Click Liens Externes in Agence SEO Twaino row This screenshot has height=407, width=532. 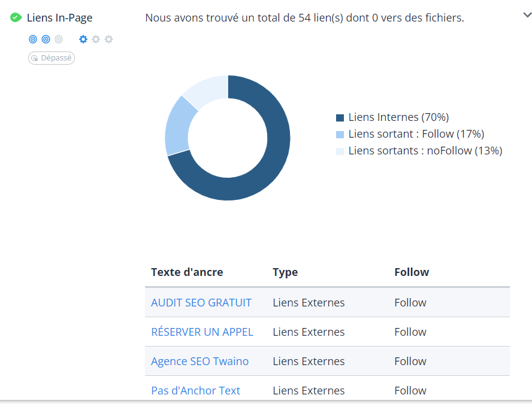tap(309, 362)
